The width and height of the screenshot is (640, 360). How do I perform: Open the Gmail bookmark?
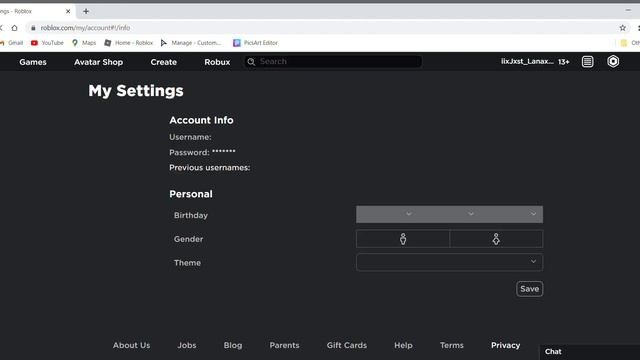(12, 43)
